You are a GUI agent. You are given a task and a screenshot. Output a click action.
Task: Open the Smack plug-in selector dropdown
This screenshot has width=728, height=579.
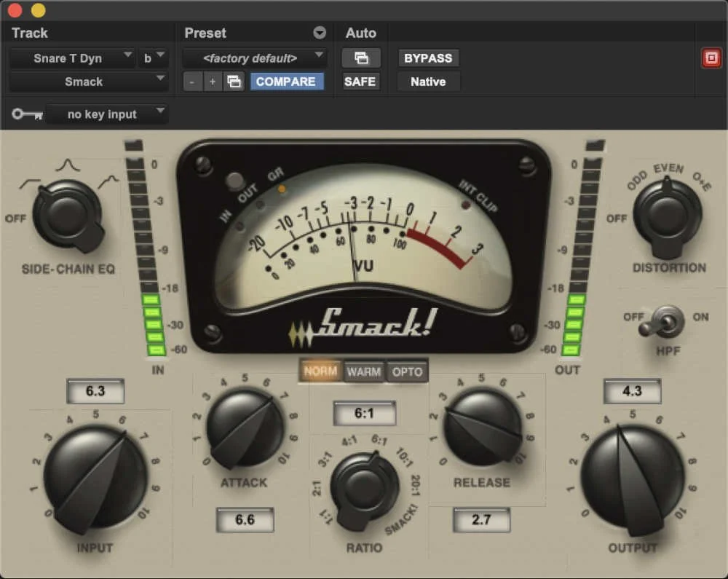click(88, 82)
